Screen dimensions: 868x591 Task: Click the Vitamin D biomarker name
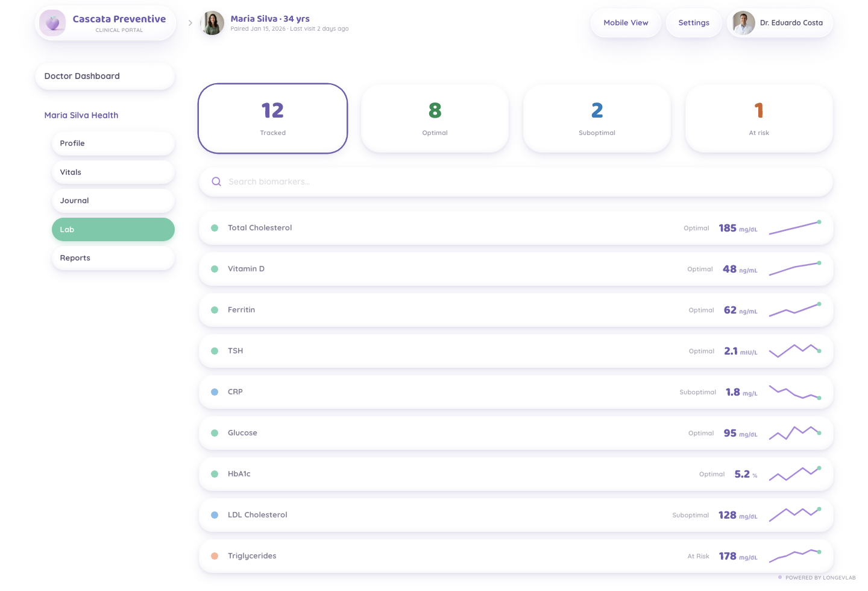pos(246,269)
